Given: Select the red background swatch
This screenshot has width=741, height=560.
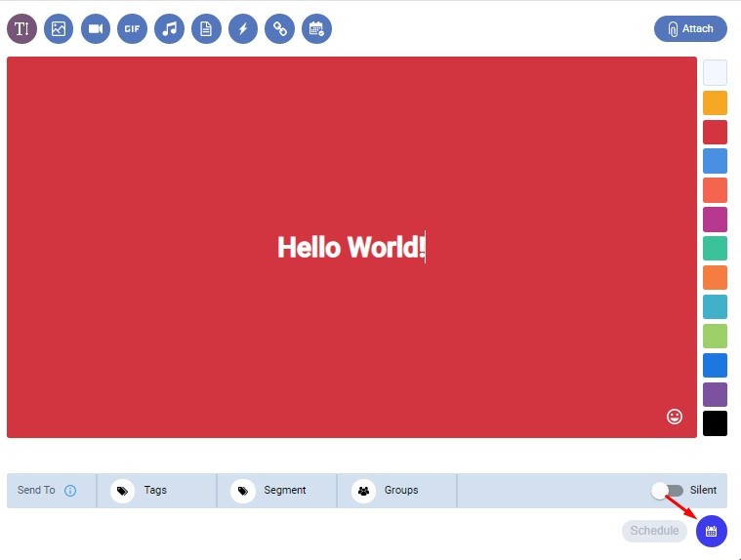Looking at the screenshot, I should pyautogui.click(x=715, y=132).
